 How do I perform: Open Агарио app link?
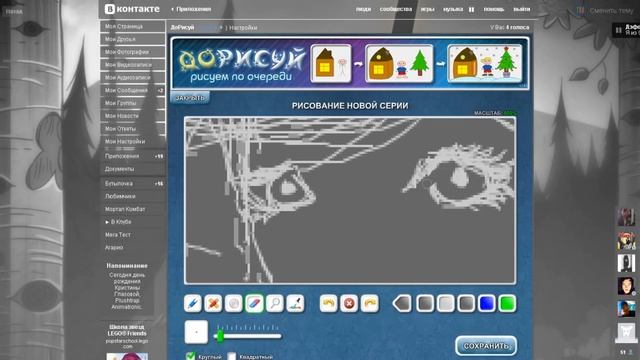(133, 247)
